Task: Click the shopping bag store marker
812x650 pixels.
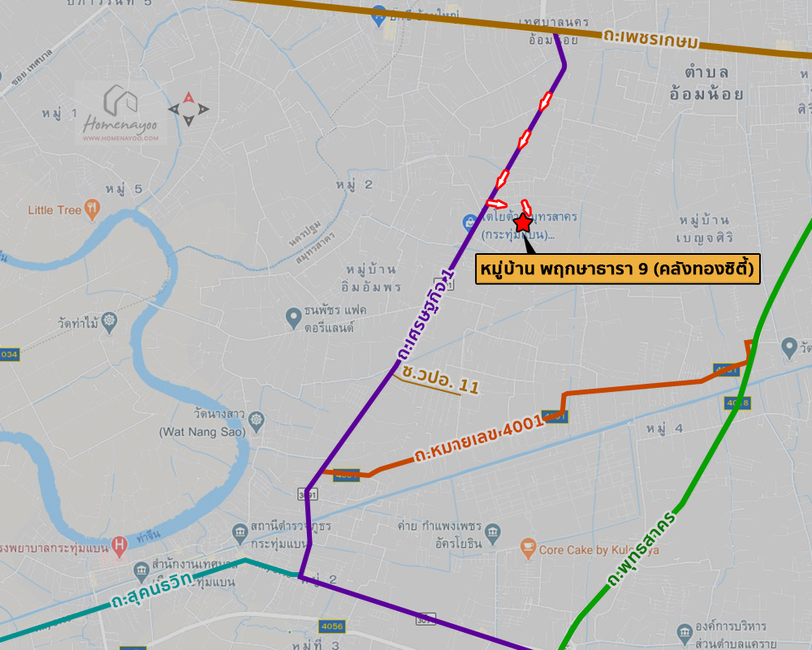Action: [x=469, y=222]
